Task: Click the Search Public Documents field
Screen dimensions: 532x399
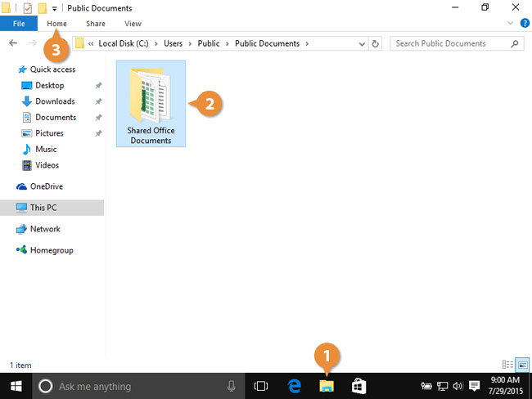Action: point(457,43)
